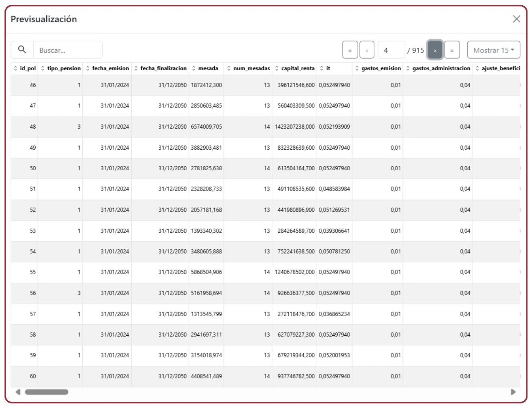Sort by gastos_emision column header
Screen dimensions: 532x406
[x=378, y=68]
